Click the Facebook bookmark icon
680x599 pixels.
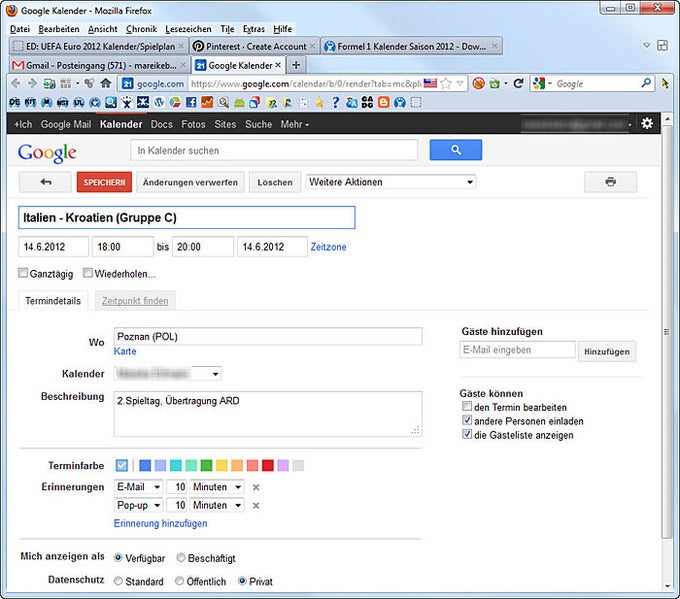click(x=191, y=102)
